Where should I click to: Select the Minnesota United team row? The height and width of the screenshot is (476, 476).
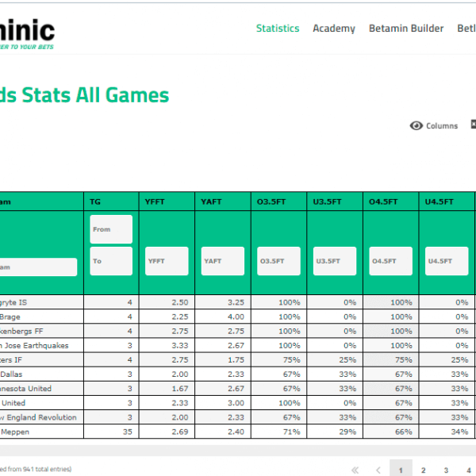click(x=237, y=389)
